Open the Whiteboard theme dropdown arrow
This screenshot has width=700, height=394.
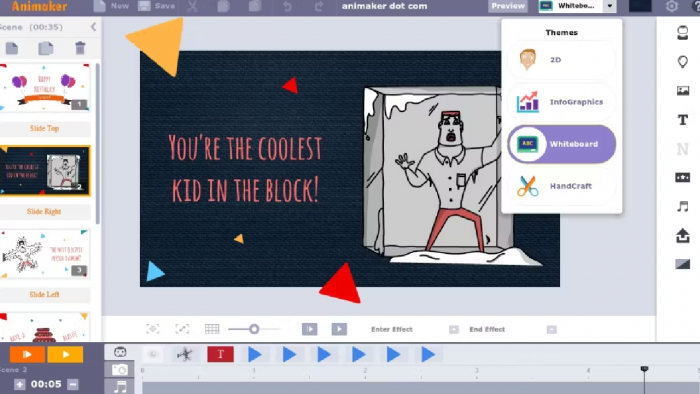click(609, 6)
